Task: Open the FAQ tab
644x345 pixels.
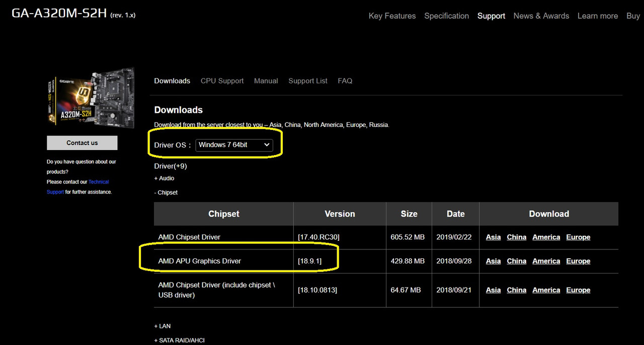Action: tap(345, 81)
